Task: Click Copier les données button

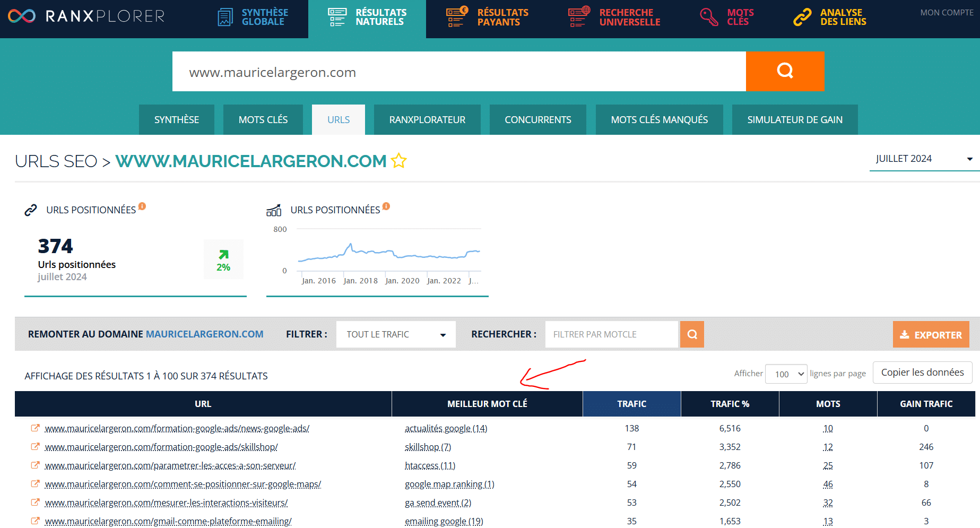Action: pos(922,373)
